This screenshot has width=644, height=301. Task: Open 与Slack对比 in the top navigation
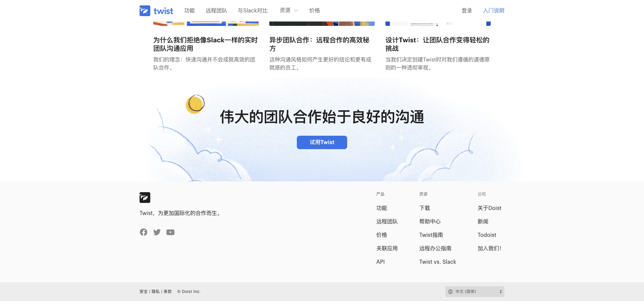(253, 11)
